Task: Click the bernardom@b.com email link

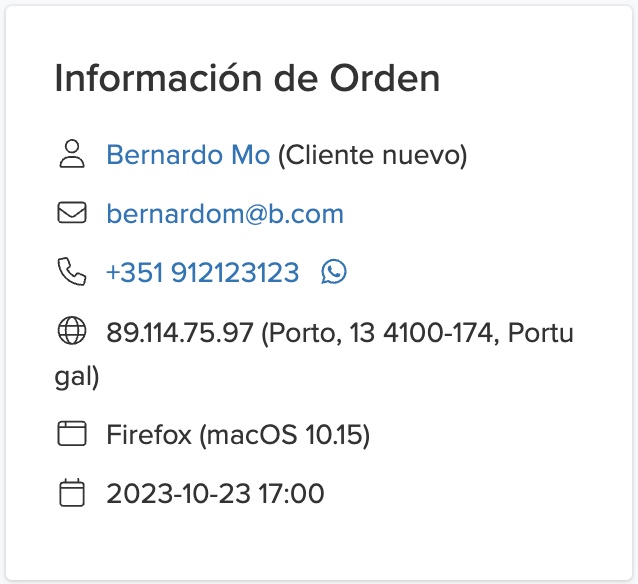Action: (x=225, y=213)
